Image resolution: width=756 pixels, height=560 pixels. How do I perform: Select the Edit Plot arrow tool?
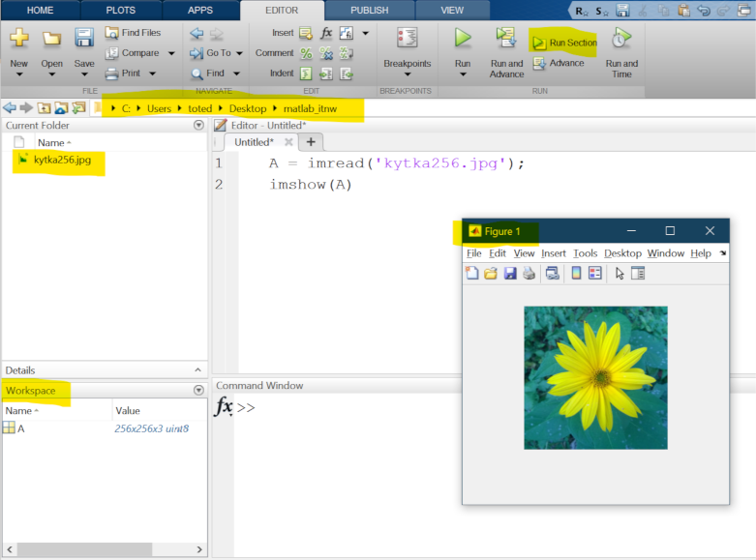[x=620, y=274]
